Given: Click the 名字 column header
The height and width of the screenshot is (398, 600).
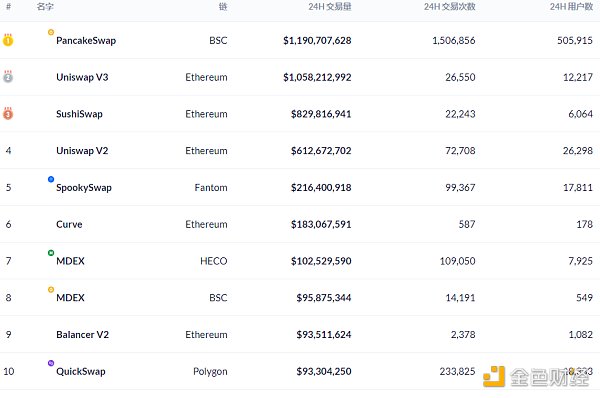Looking at the screenshot, I should point(45,7).
